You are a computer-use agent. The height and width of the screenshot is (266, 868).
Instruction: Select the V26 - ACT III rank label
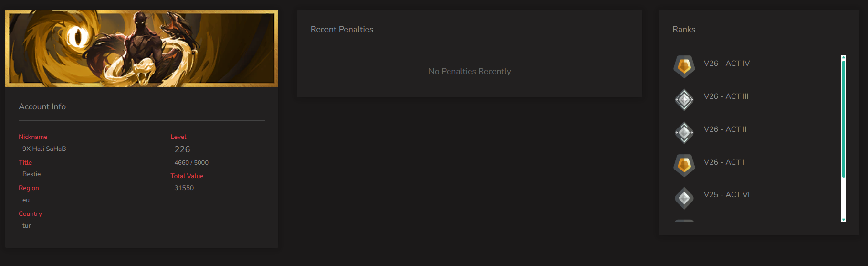726,96
